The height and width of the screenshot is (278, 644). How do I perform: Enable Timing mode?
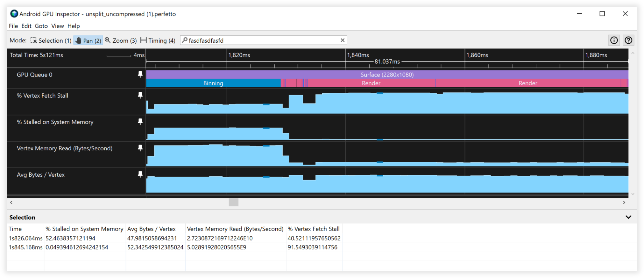(x=158, y=40)
